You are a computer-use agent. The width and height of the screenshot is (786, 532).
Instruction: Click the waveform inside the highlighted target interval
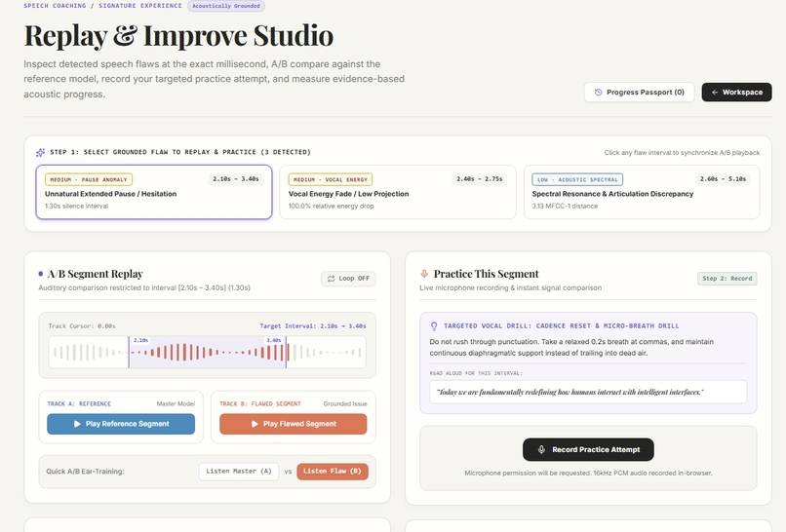pyautogui.click(x=208, y=352)
